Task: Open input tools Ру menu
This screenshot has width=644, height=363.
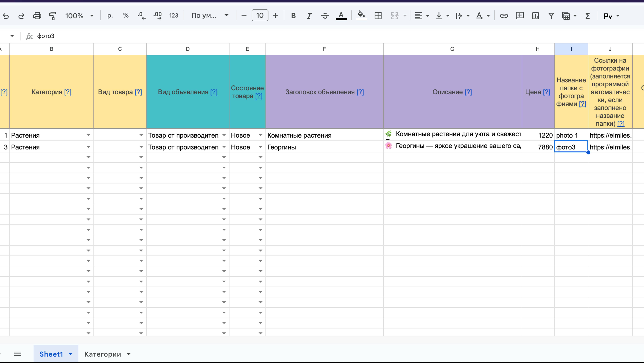Action: (x=611, y=16)
